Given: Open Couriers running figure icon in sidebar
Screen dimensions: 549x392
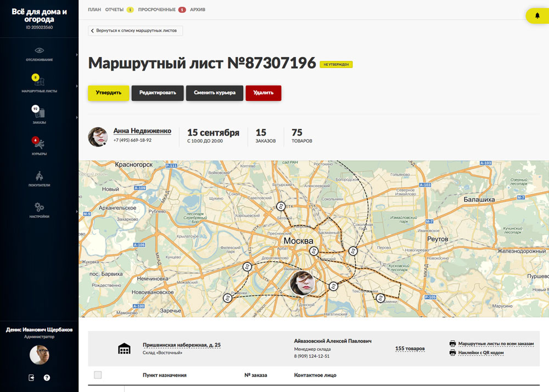Looking at the screenshot, I should pos(40,144).
